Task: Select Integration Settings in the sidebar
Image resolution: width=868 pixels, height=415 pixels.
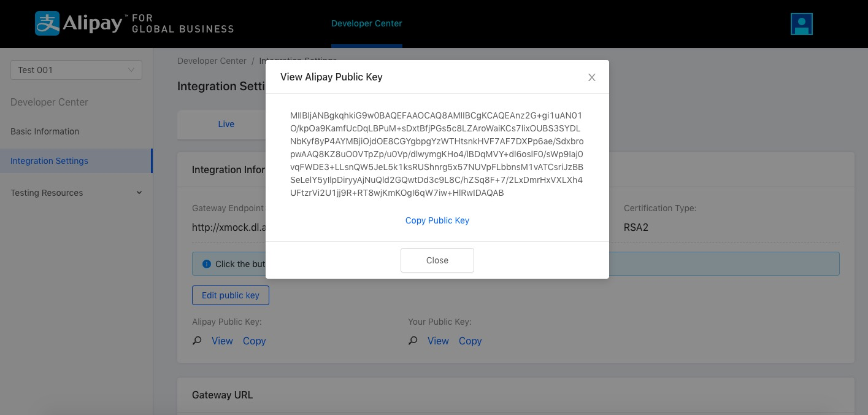Action: pyautogui.click(x=49, y=161)
